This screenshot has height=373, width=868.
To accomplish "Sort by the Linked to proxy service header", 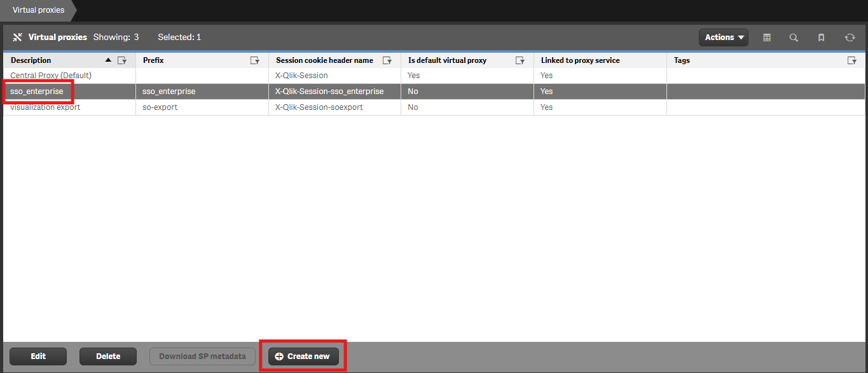I will (x=579, y=60).
